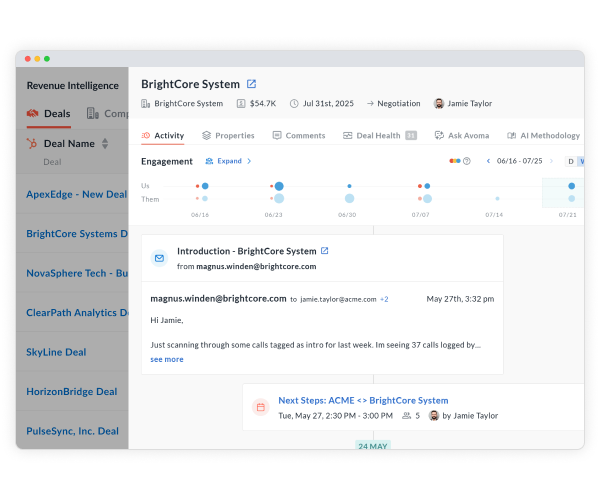The image size is (600, 500).
Task: Open the engagement legend help icon
Action: point(467,161)
